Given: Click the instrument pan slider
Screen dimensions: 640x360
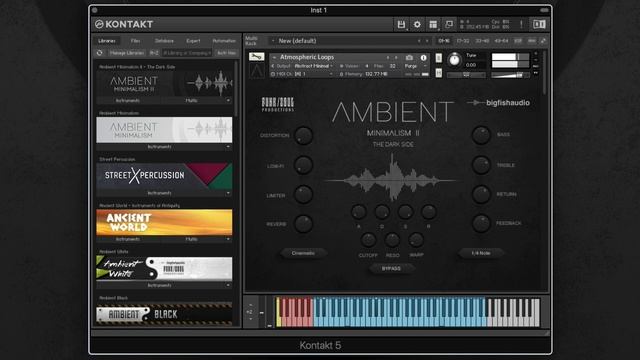Looking at the screenshot, I should [466, 75].
